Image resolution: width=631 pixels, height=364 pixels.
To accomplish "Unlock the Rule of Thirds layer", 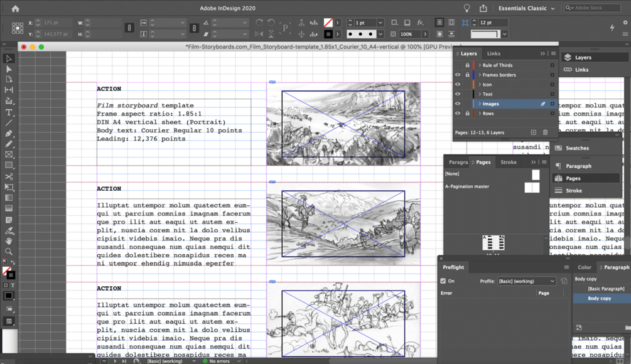I will [x=467, y=65].
